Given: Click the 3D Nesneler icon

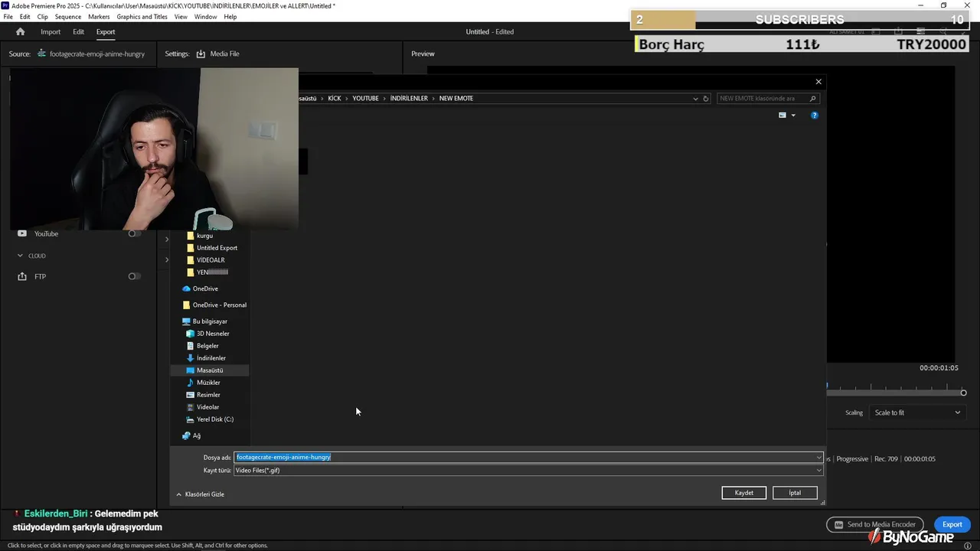Looking at the screenshot, I should coord(191,334).
